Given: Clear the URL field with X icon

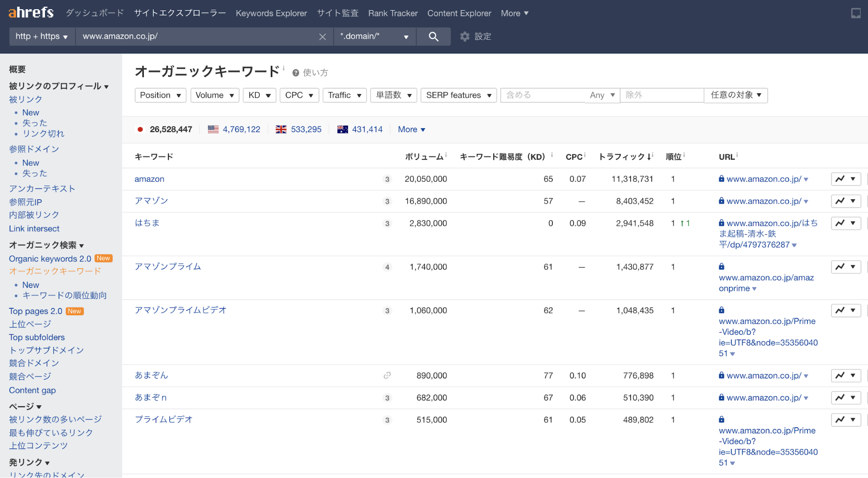Looking at the screenshot, I should [x=322, y=37].
